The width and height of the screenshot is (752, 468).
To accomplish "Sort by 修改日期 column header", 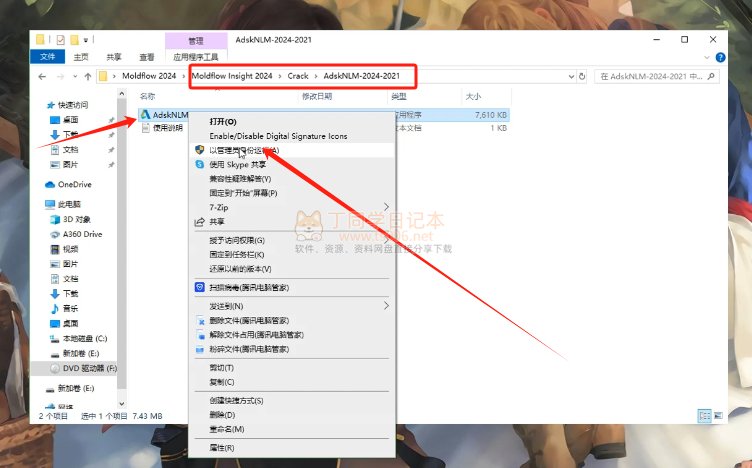I will point(317,96).
